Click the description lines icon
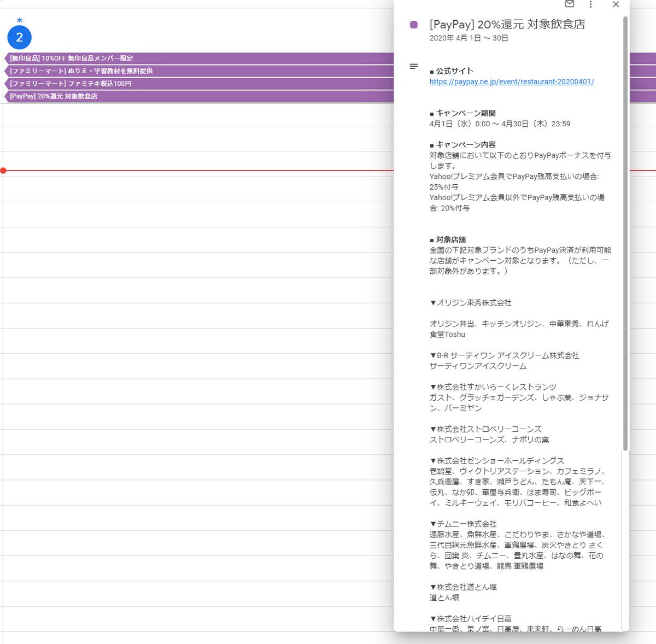The width and height of the screenshot is (656, 644). tap(414, 66)
